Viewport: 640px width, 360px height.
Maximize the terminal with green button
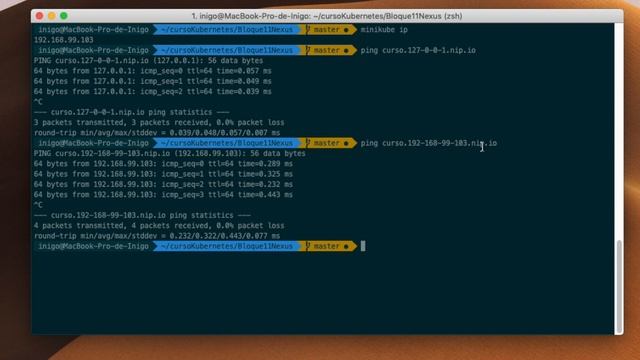(64, 16)
